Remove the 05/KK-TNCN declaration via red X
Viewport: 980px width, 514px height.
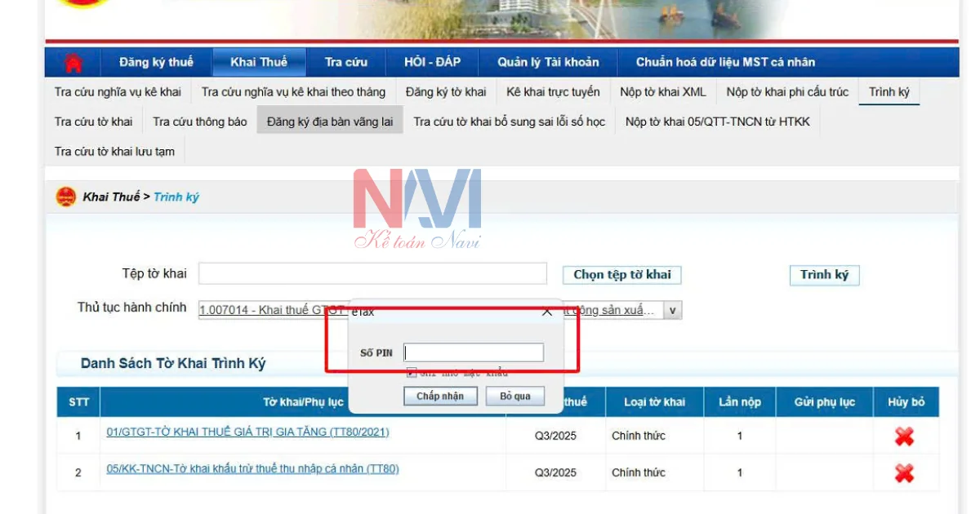click(904, 473)
